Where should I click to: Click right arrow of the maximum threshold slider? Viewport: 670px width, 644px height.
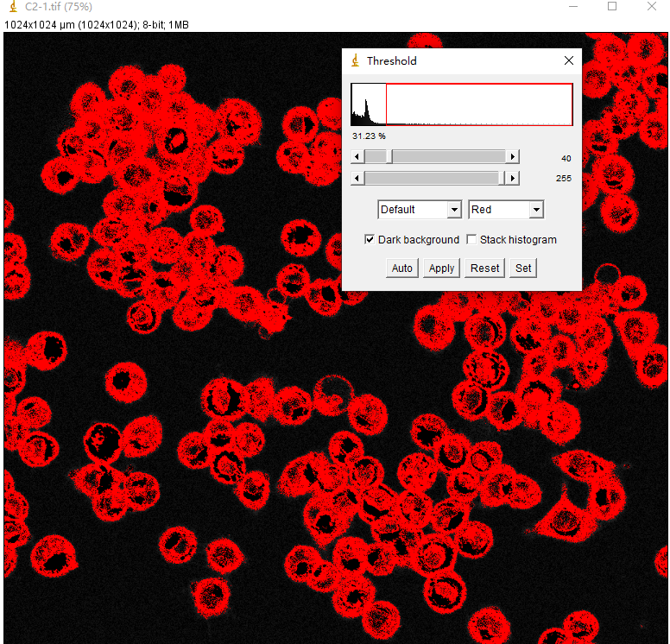[513, 178]
